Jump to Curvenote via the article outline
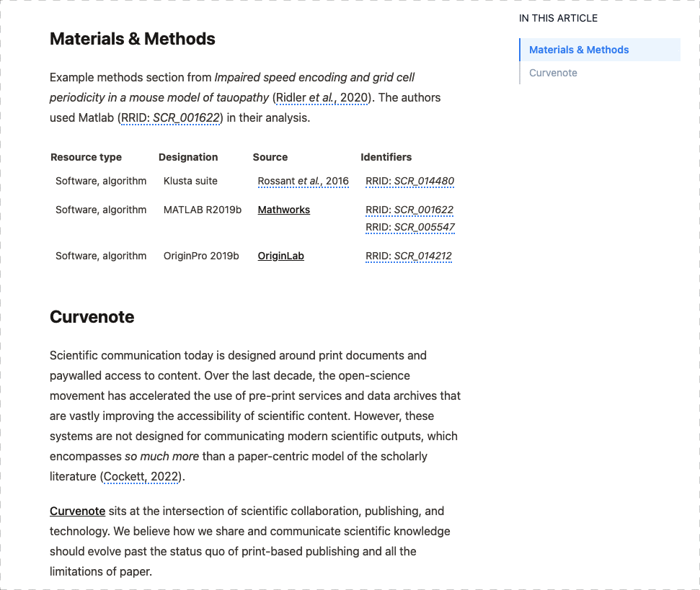 [553, 73]
